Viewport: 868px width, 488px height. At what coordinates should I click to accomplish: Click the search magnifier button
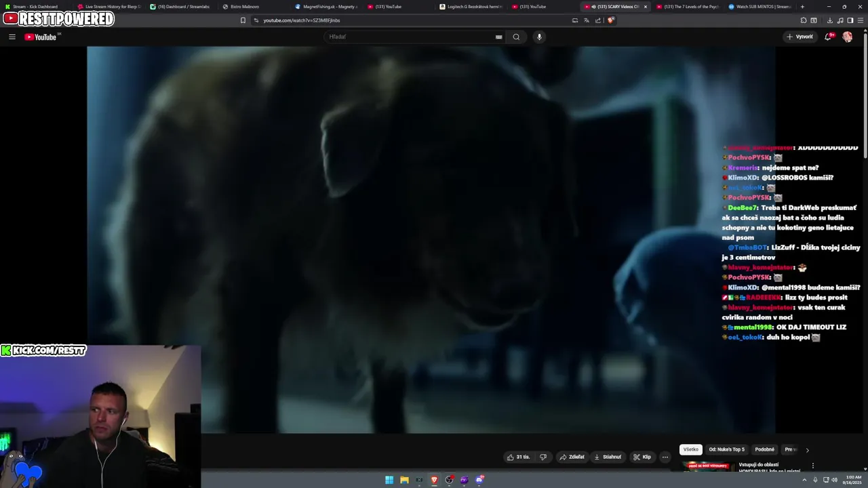point(516,37)
